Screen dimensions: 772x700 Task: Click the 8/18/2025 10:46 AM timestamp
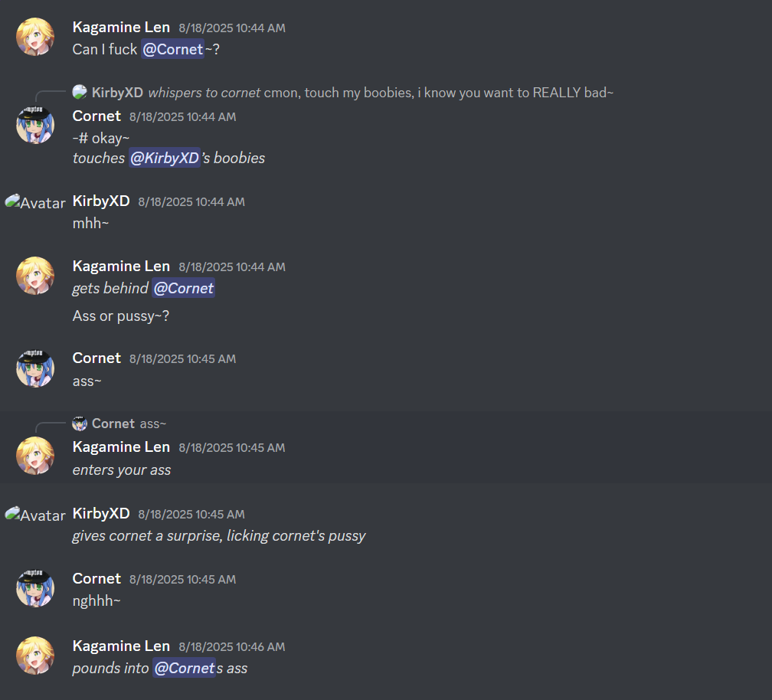click(x=231, y=647)
